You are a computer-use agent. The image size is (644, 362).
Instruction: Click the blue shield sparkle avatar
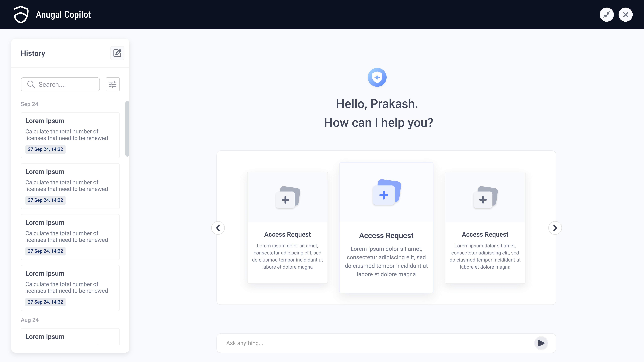click(x=377, y=77)
